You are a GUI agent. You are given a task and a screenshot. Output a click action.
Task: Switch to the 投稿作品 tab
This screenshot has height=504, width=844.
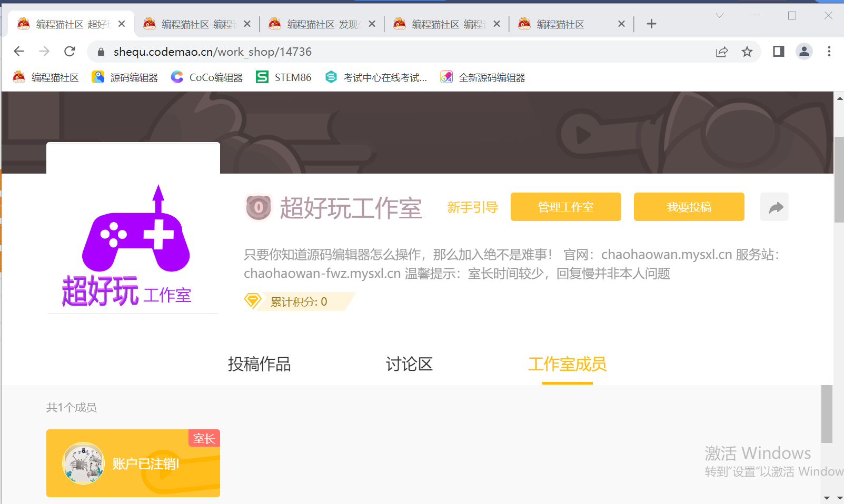pos(259,364)
